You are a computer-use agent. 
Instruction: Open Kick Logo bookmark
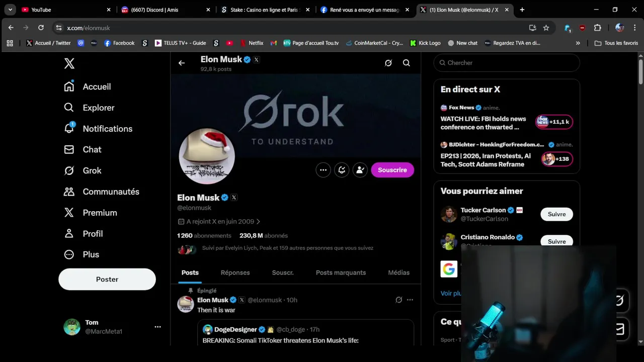coord(425,43)
